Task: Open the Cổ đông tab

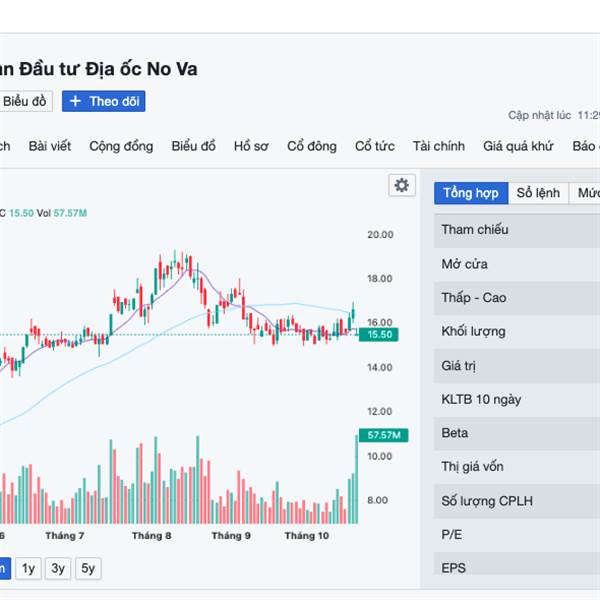Action: click(312, 146)
